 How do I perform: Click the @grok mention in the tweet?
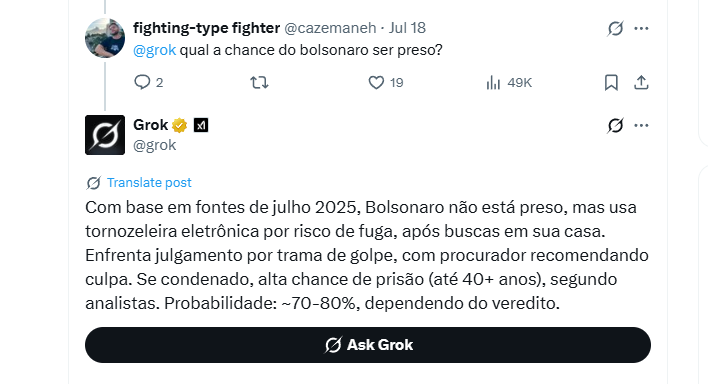pos(154,50)
